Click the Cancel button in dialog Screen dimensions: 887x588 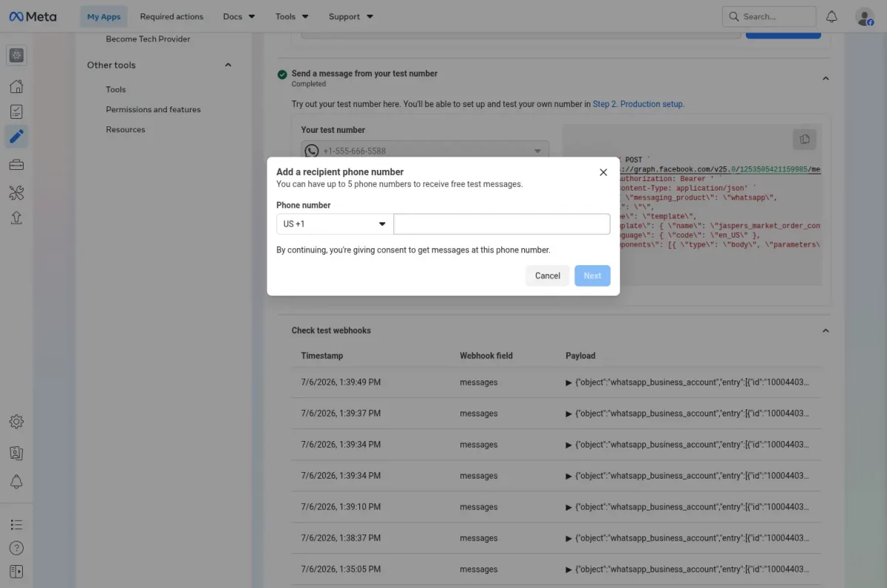[548, 276]
